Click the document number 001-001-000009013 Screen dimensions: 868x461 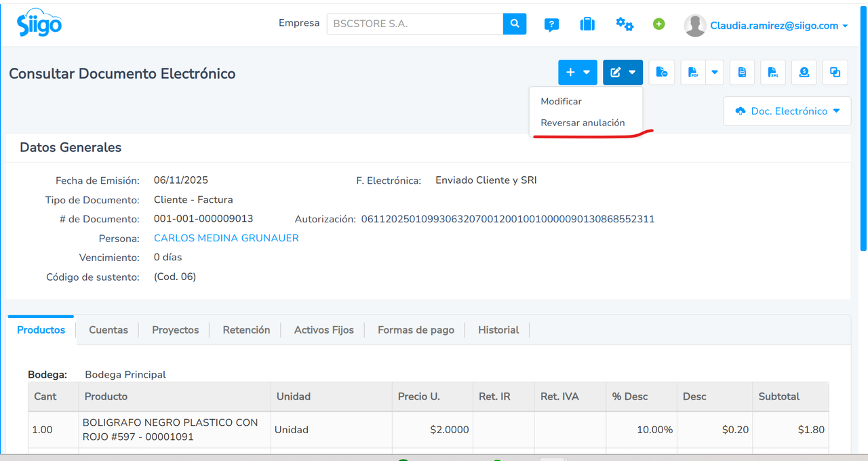[203, 219]
